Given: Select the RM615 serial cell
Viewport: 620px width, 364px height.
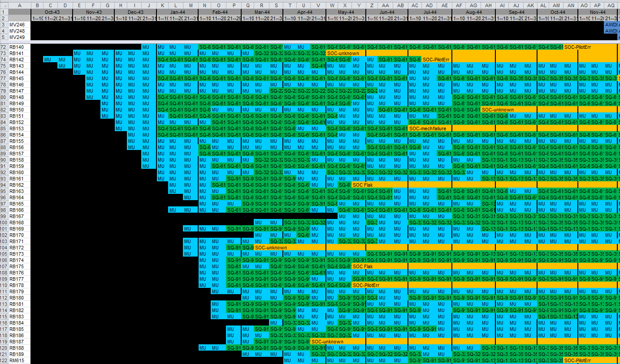Looking at the screenshot, I should (19, 360).
